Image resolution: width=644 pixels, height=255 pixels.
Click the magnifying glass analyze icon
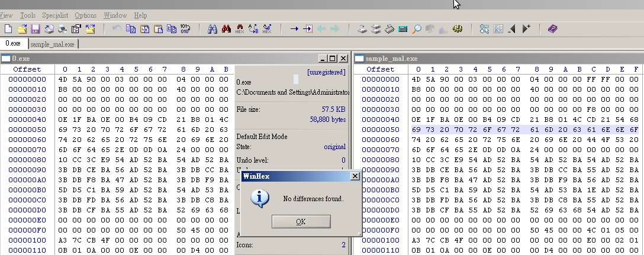[x=417, y=28]
